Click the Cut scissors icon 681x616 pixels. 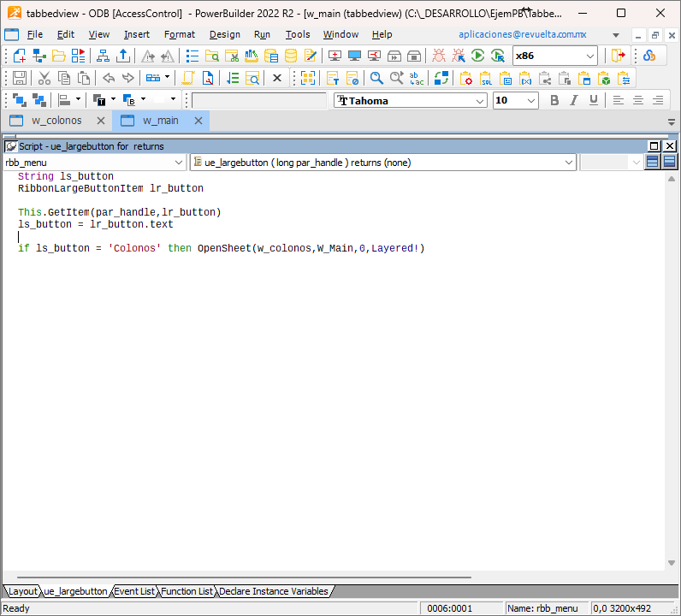pos(44,78)
